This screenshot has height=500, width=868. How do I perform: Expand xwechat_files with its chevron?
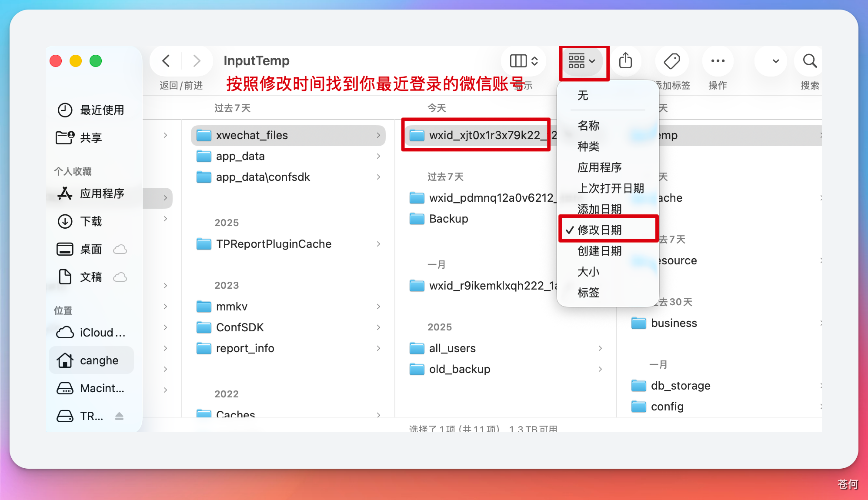(x=378, y=135)
